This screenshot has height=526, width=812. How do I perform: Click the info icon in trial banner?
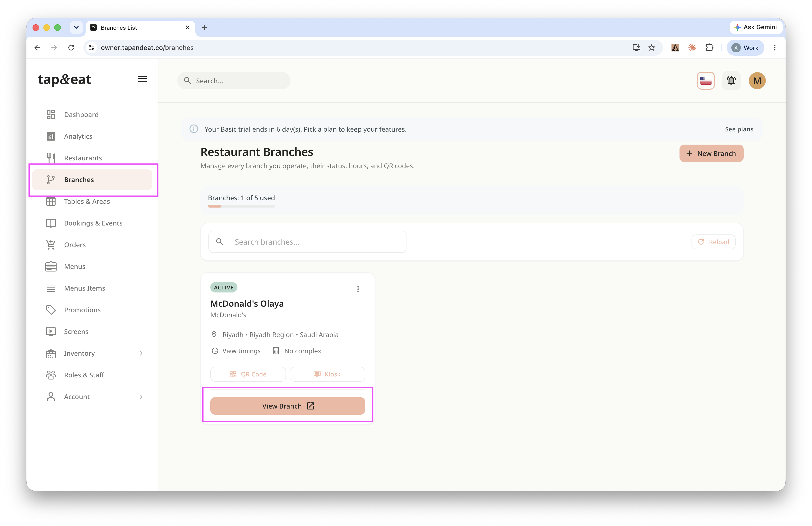pyautogui.click(x=194, y=129)
